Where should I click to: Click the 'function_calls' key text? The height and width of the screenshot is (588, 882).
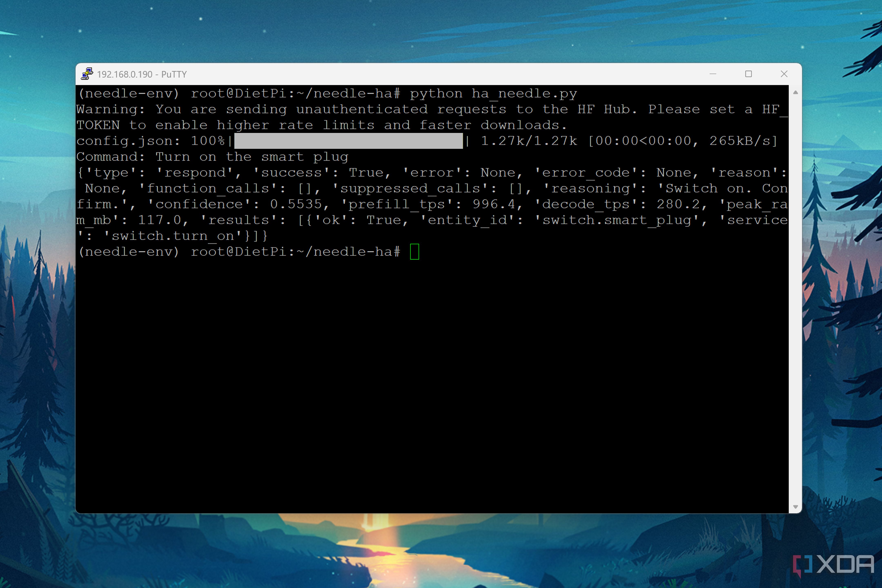click(x=208, y=189)
